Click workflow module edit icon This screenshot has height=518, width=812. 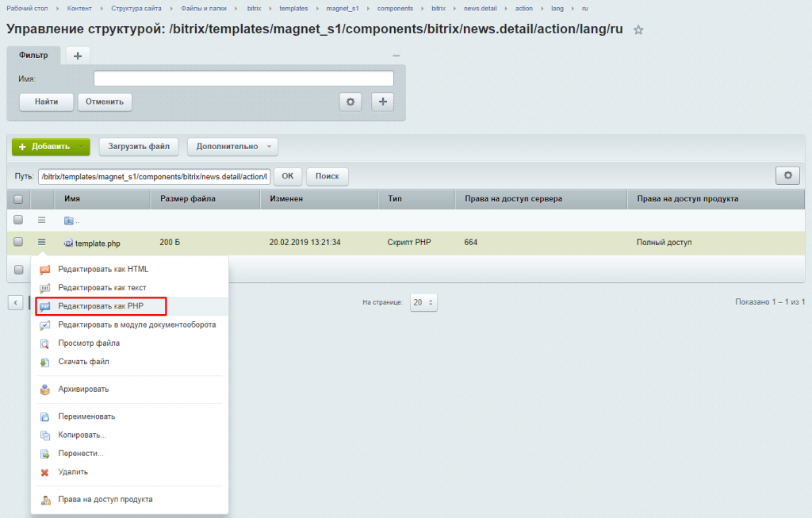point(45,325)
